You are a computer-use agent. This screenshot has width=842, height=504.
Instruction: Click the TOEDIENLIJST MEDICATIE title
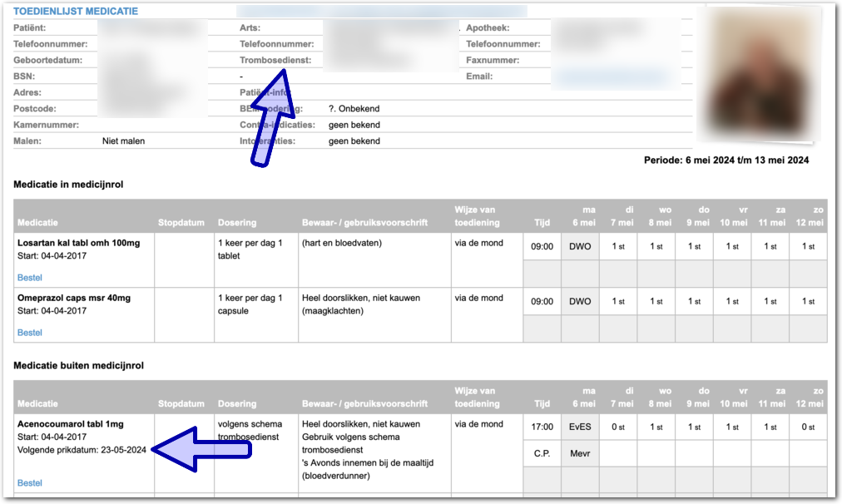pos(76,12)
